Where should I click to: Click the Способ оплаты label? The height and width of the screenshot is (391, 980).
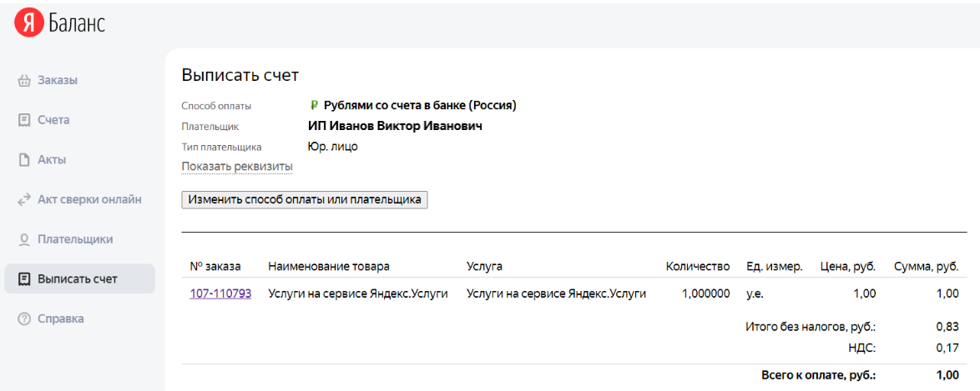[216, 106]
